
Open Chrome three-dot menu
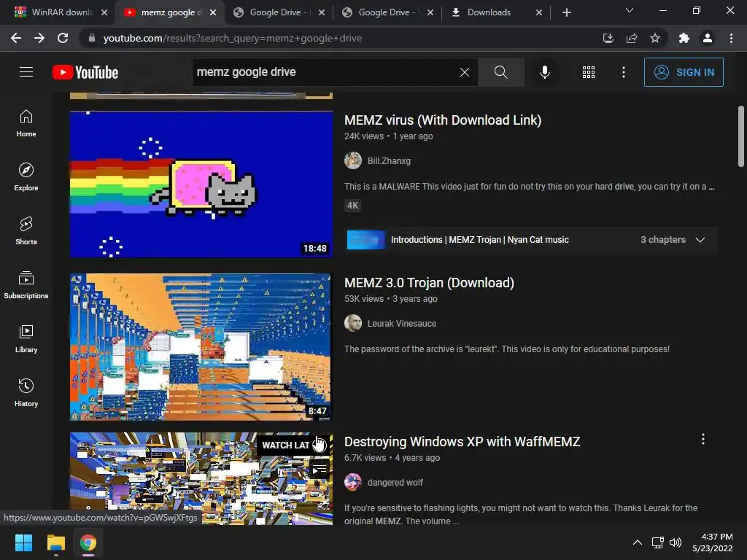(731, 38)
